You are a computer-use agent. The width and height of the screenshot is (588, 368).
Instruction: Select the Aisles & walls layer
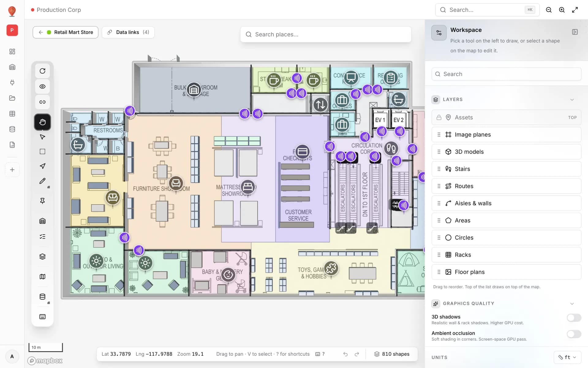pyautogui.click(x=506, y=203)
